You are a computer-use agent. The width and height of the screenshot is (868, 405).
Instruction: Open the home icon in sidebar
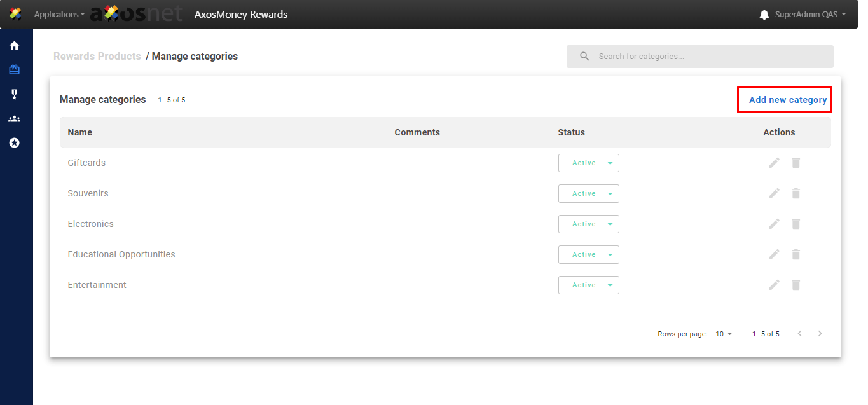pos(14,46)
